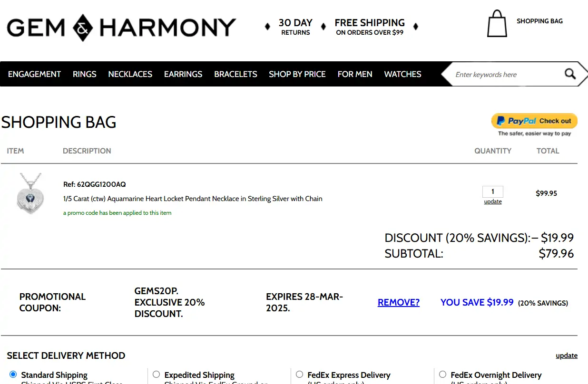Choose FedEx Overnight Delivery option
Viewport: 588px width, 384px height.
click(442, 374)
